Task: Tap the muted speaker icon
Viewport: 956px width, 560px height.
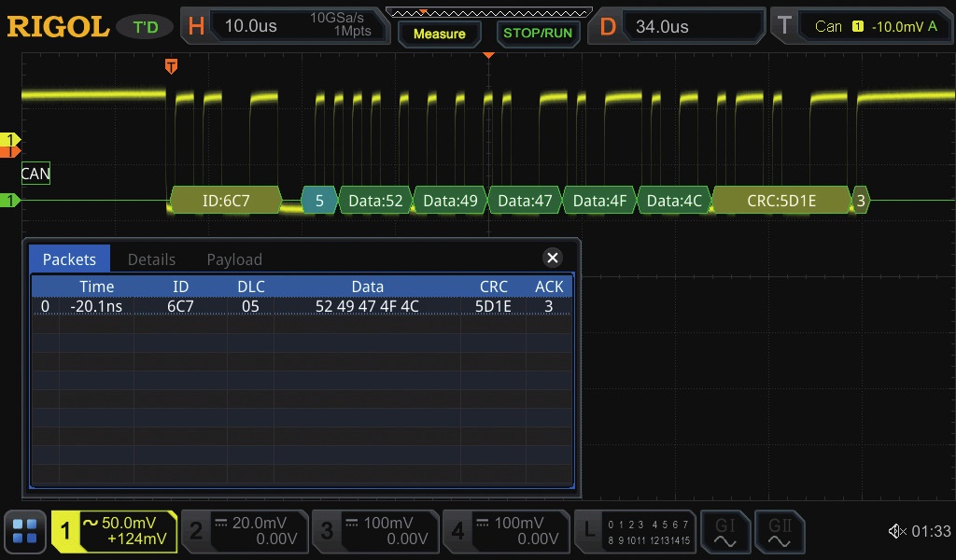Action: tap(897, 531)
